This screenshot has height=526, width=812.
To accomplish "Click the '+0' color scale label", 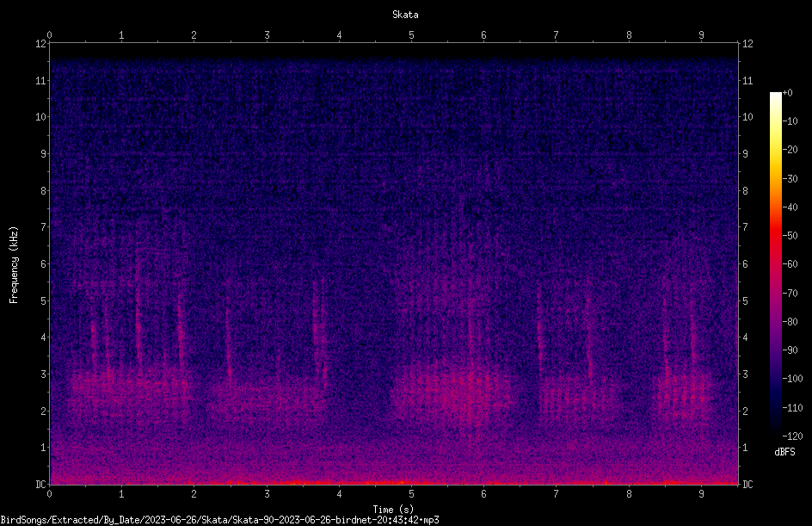I will click(x=787, y=93).
